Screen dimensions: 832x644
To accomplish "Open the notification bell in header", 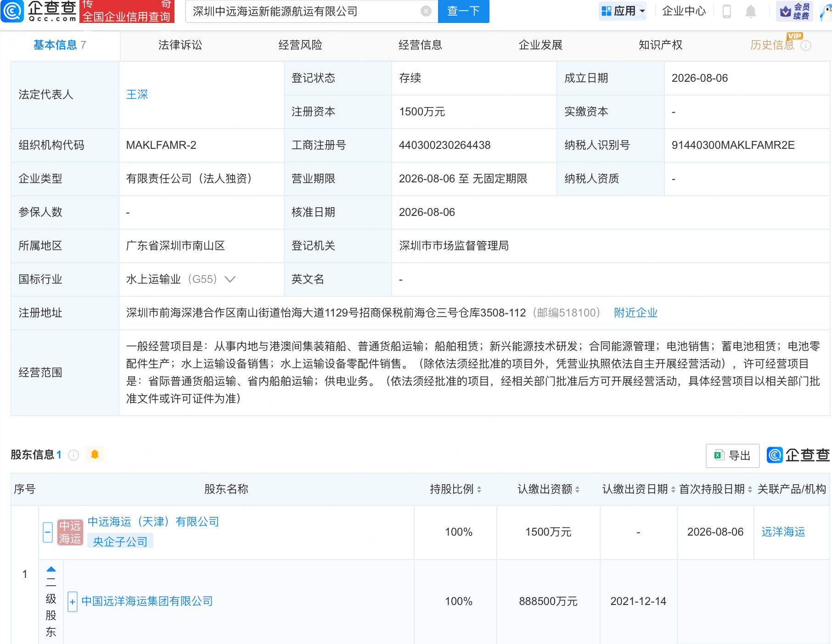I will coord(751,11).
